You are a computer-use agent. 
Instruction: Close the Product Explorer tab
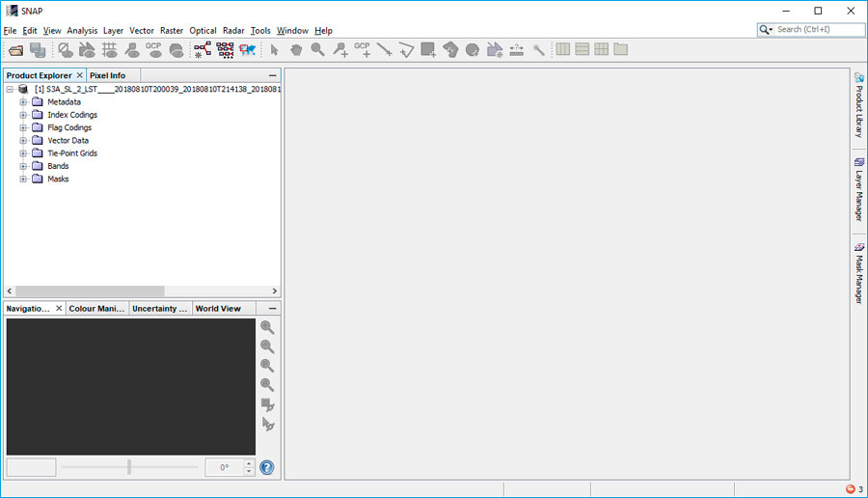point(80,75)
